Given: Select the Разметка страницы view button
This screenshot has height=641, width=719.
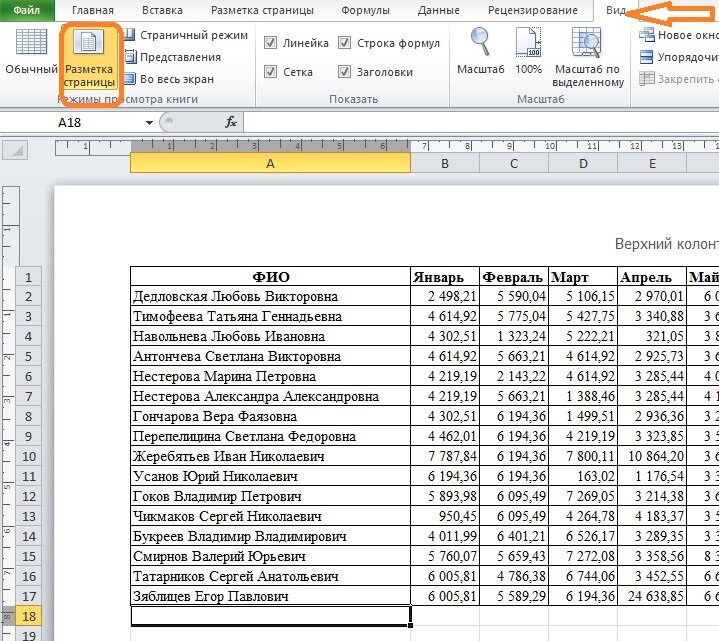Looking at the screenshot, I should click(89, 58).
